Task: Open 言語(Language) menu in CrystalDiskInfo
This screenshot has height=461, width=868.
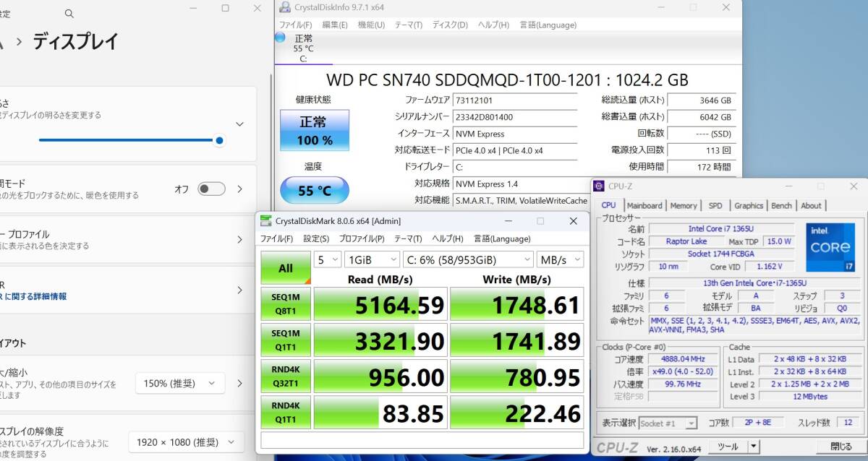Action: (x=548, y=25)
